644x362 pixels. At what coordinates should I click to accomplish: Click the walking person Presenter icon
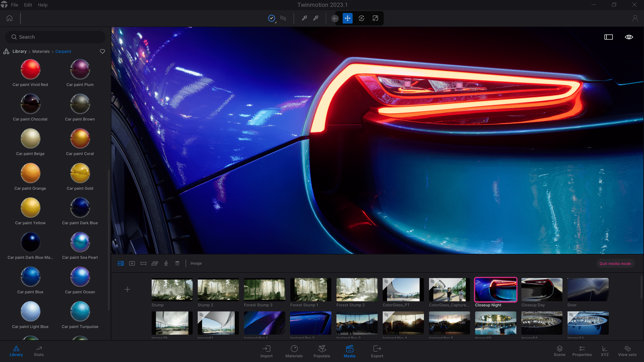coord(166,263)
